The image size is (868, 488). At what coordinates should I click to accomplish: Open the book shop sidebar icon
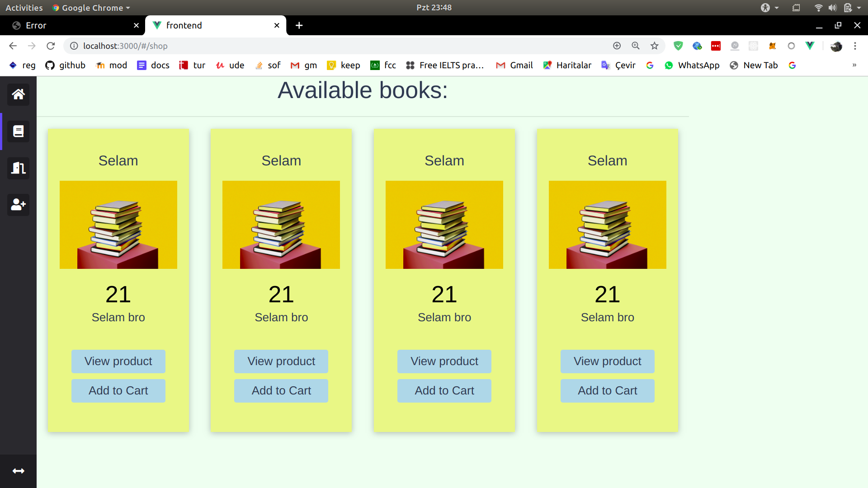coord(18,131)
